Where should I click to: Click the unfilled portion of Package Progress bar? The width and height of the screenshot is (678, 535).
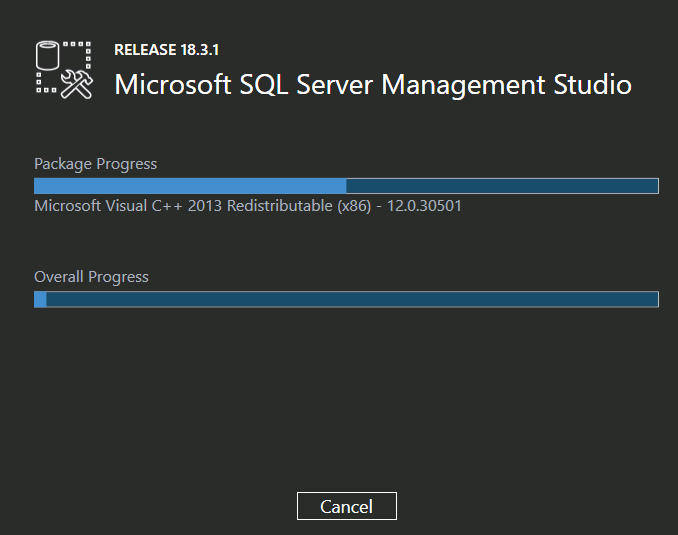click(x=502, y=186)
